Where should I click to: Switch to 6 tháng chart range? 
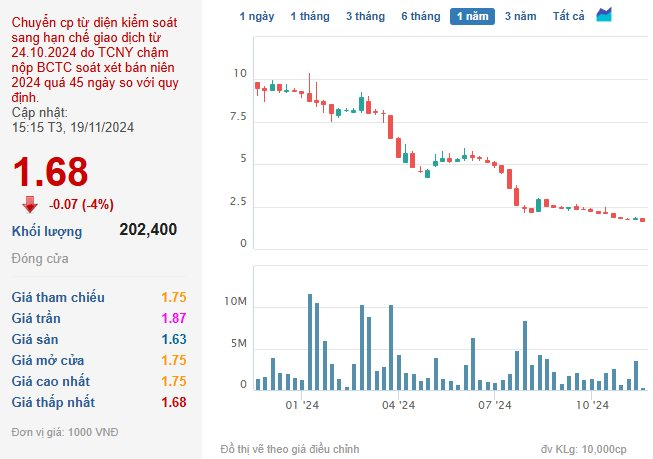[x=421, y=16]
